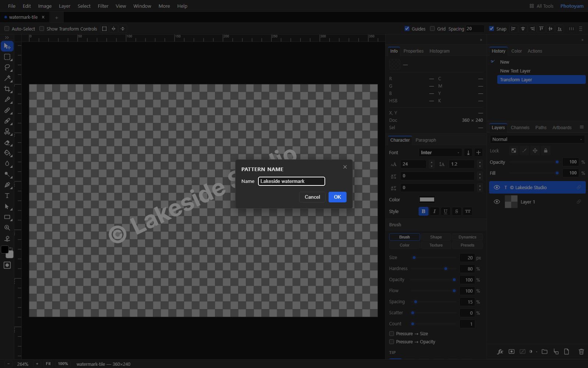Screen dimensions: 588x368
Task: Adjust the brush Hardness slider
Action: click(x=433, y=269)
